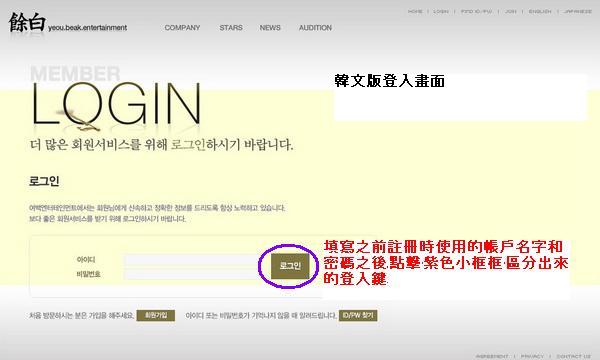600x360 pixels.
Task: Open the NEWS menu
Action: click(x=270, y=28)
